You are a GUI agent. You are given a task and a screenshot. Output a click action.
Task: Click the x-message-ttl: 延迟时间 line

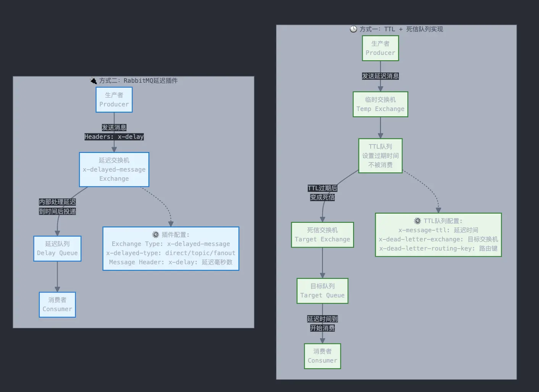click(x=438, y=230)
